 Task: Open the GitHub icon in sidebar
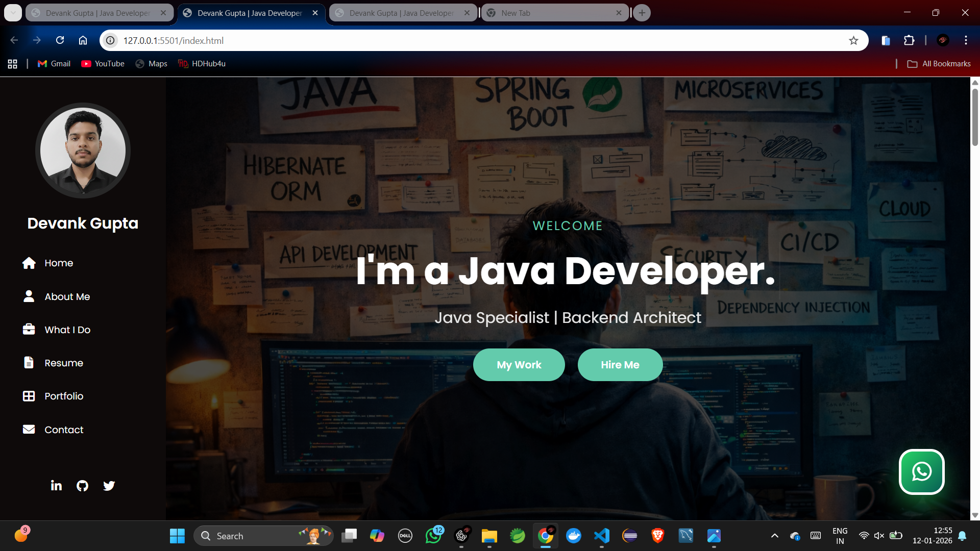82,486
